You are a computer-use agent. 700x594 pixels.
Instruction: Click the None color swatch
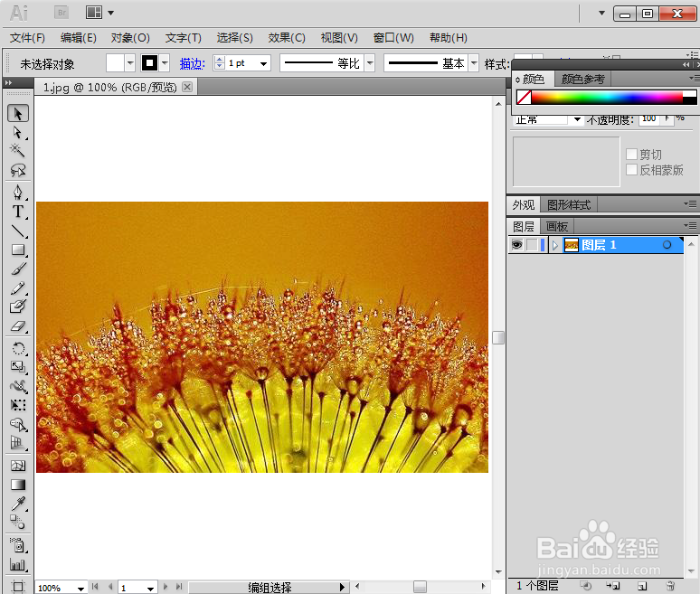coord(524,97)
